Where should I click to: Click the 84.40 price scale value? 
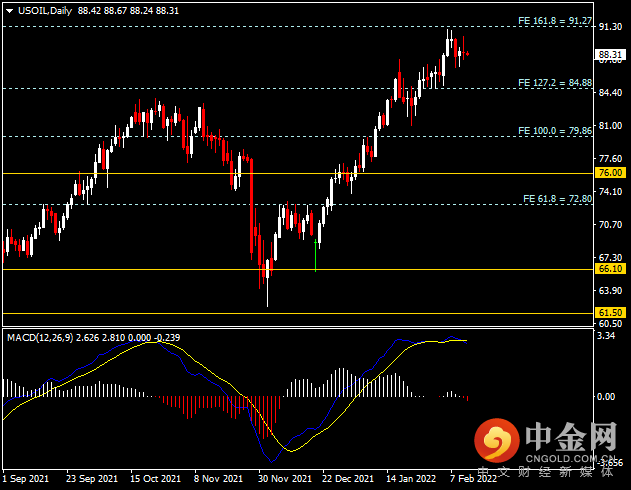click(610, 93)
